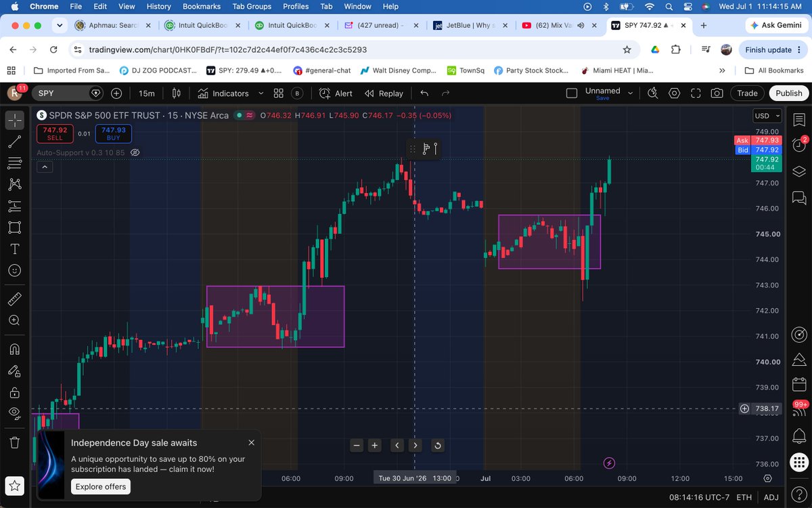Image resolution: width=812 pixels, height=508 pixels.
Task: Open chart settings hexagon icon
Action: point(674,93)
